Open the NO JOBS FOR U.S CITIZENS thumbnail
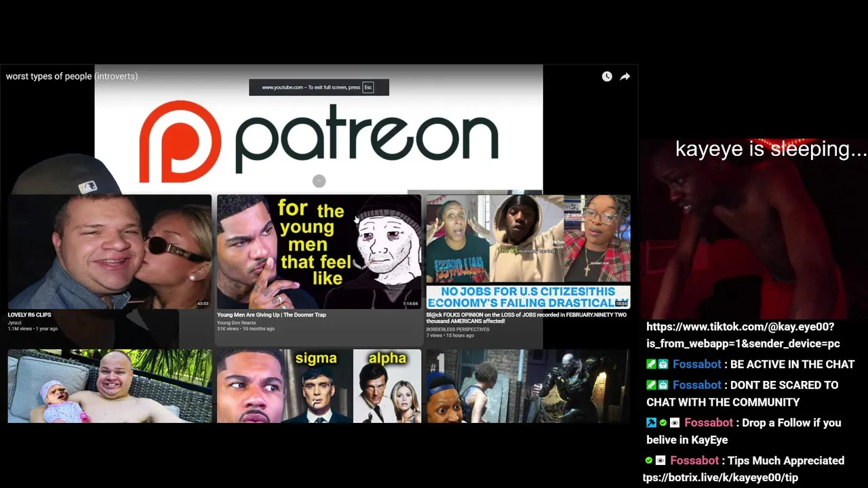Screen dimensions: 868x488 pyautogui.click(x=528, y=251)
